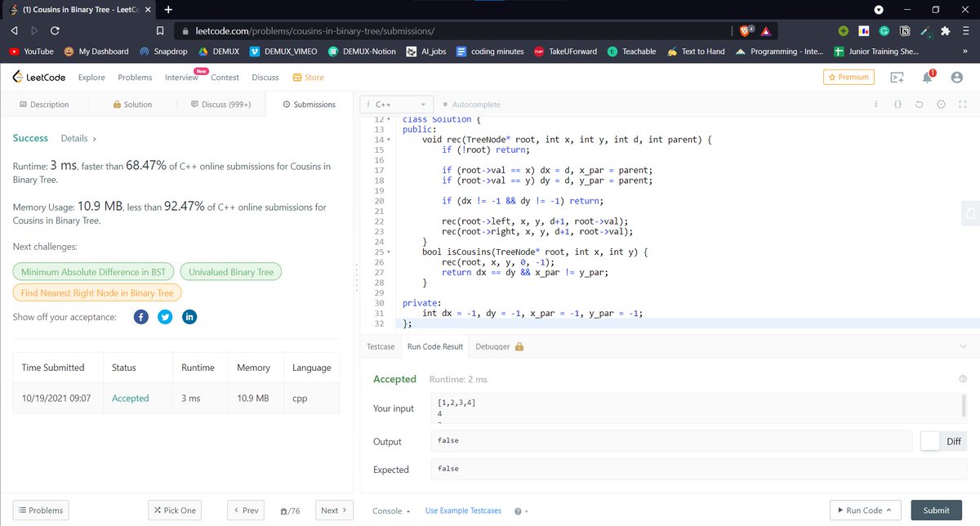
Task: Open the Debugger tab
Action: 499,346
